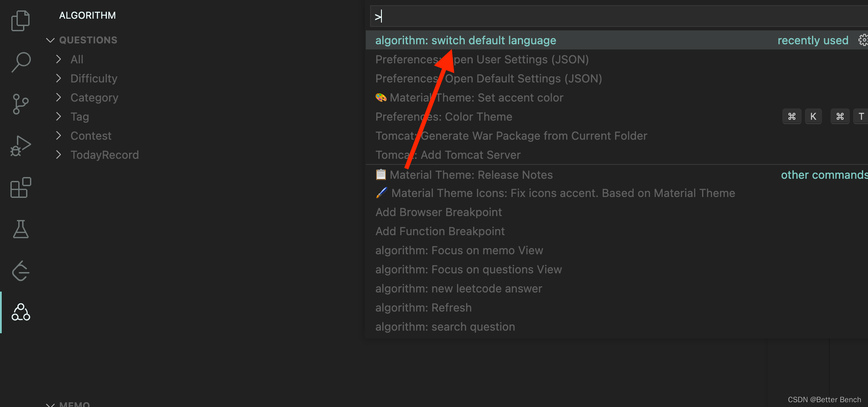The image size is (868, 407).
Task: Open the Explorer view icon
Action: 20,21
